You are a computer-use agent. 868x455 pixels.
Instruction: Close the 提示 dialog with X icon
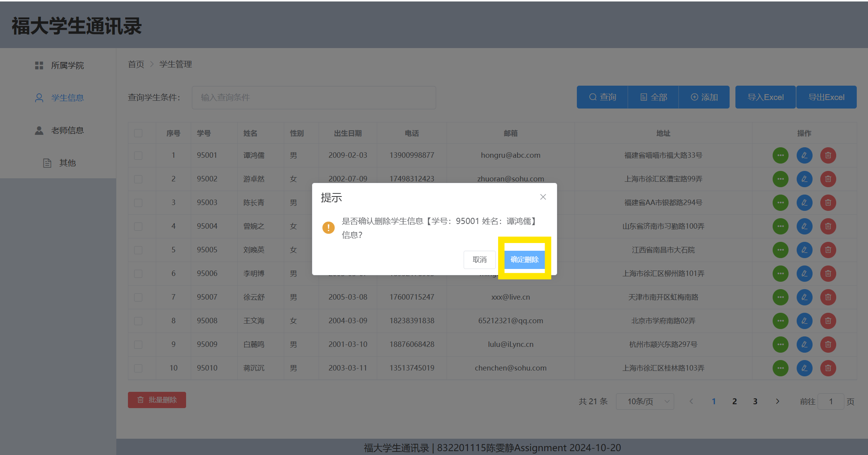tap(543, 197)
